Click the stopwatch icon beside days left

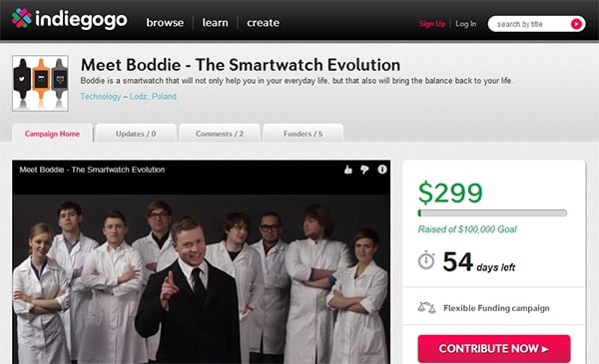pos(426,261)
